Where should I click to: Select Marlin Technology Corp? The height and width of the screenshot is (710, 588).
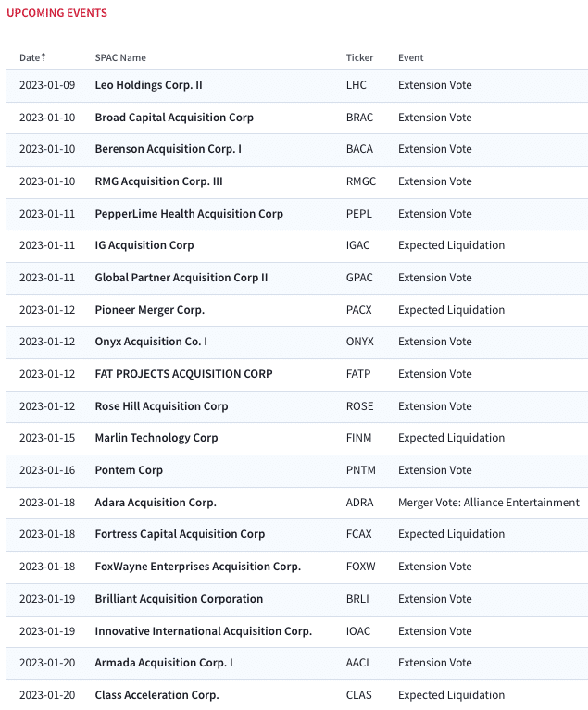(156, 438)
